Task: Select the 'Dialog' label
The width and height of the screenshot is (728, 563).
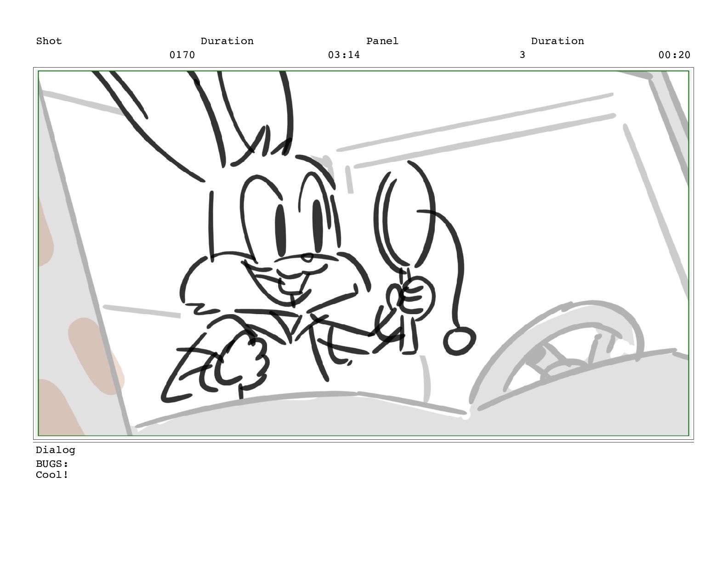Action: pyautogui.click(x=55, y=450)
